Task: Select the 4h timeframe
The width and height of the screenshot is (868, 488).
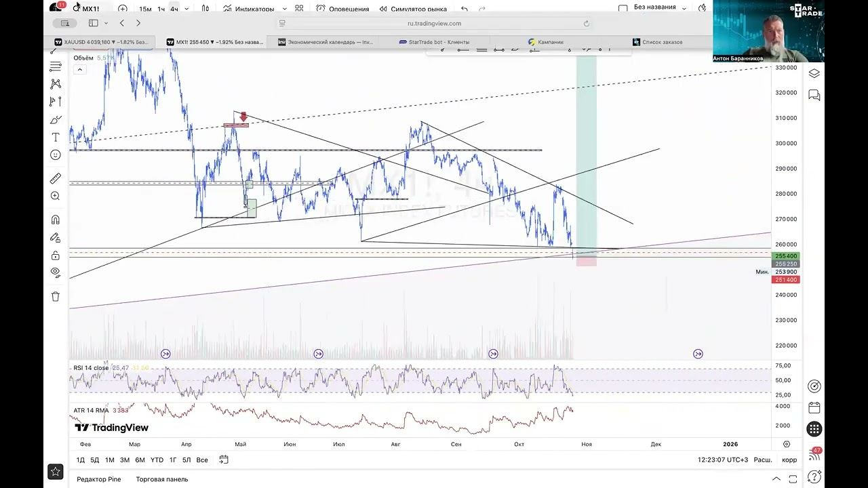Action: pos(174,9)
